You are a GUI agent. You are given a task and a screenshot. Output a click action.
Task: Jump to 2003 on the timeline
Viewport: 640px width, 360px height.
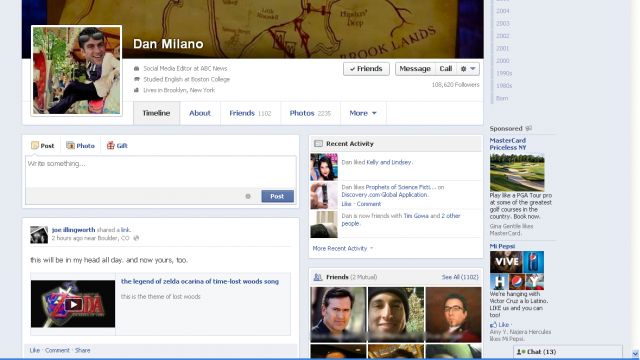click(502, 24)
